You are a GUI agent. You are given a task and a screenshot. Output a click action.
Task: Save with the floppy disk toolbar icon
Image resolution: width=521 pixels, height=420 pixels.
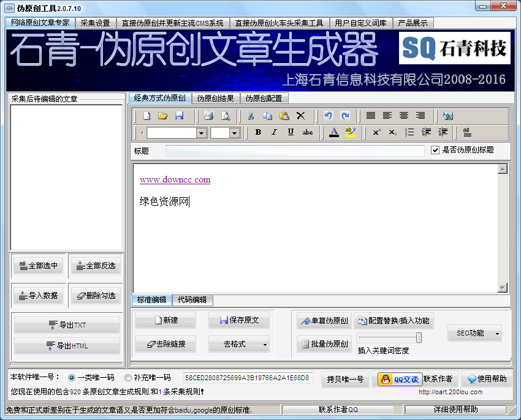pyautogui.click(x=180, y=116)
